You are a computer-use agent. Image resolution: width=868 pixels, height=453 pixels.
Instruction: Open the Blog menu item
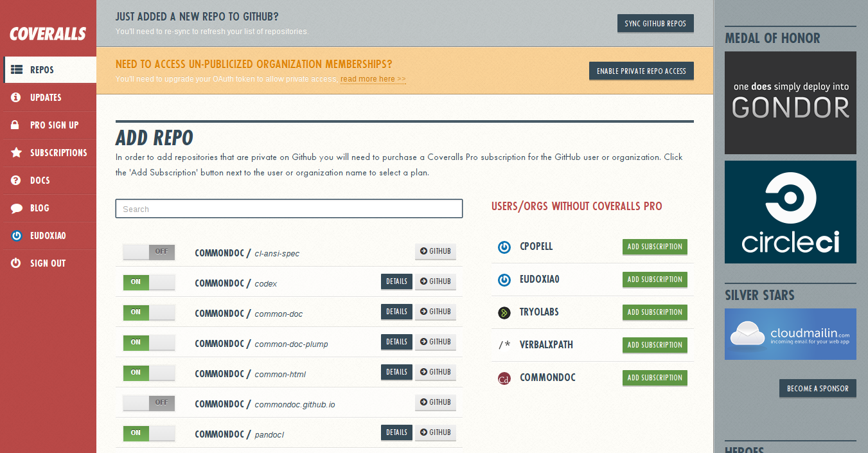tap(48, 208)
